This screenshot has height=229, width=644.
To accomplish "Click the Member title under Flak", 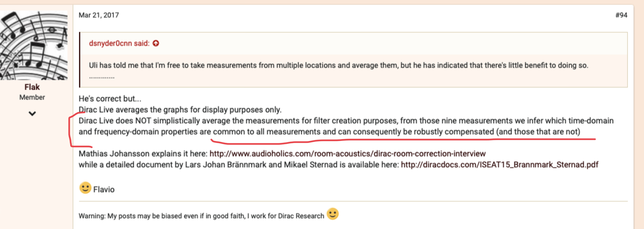I will (32, 97).
